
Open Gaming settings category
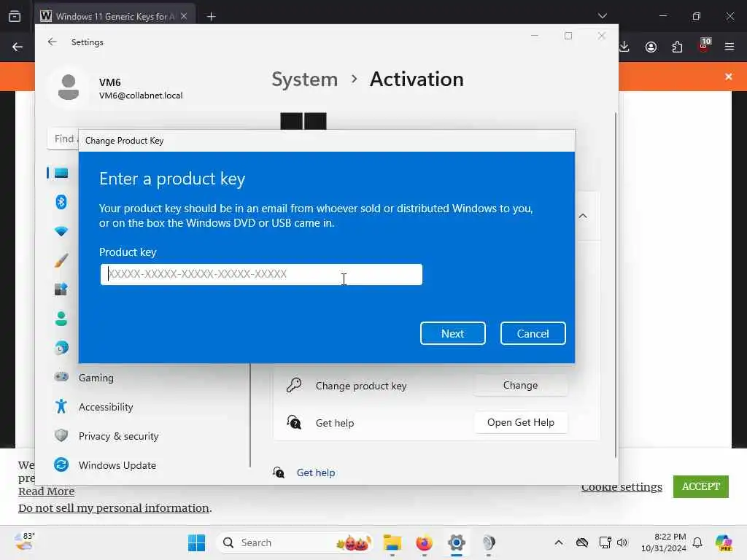(96, 378)
